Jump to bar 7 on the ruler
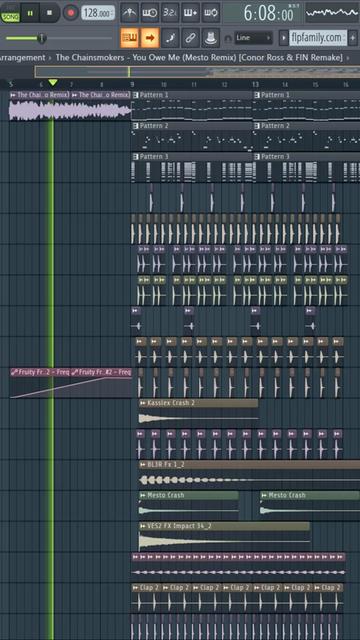The height and width of the screenshot is (640, 360). [x=71, y=84]
